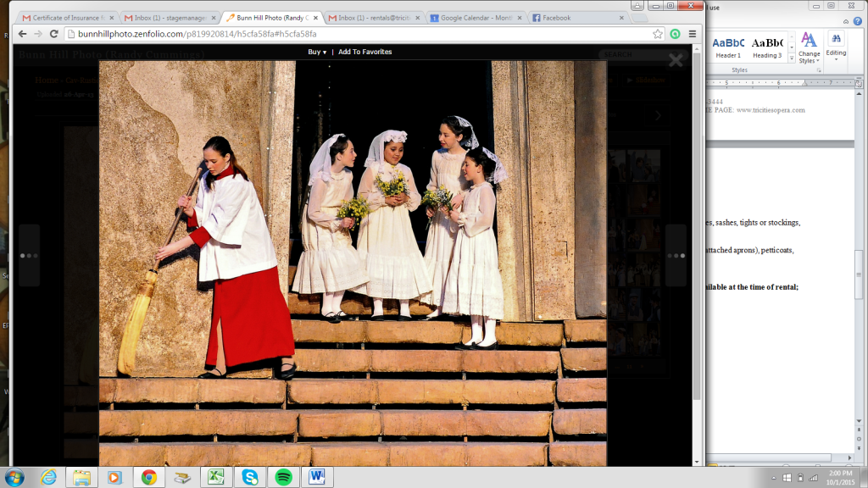The width and height of the screenshot is (868, 488).
Task: Click Add To Favorites link
Action: pos(364,52)
